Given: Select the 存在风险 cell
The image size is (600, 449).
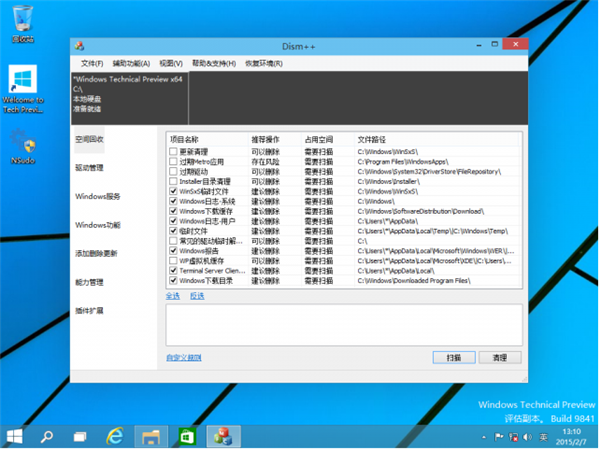Looking at the screenshot, I should coord(265,162).
